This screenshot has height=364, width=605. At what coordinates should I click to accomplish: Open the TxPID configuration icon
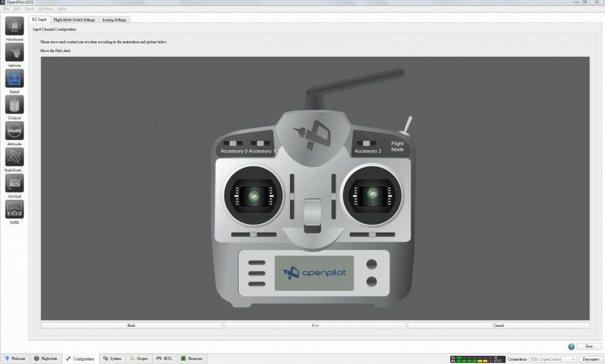14,209
